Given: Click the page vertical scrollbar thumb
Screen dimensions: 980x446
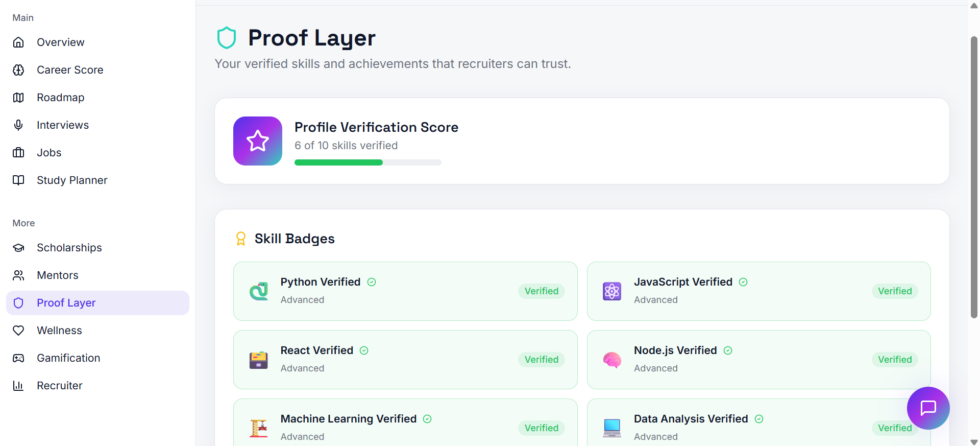Looking at the screenshot, I should [974, 177].
